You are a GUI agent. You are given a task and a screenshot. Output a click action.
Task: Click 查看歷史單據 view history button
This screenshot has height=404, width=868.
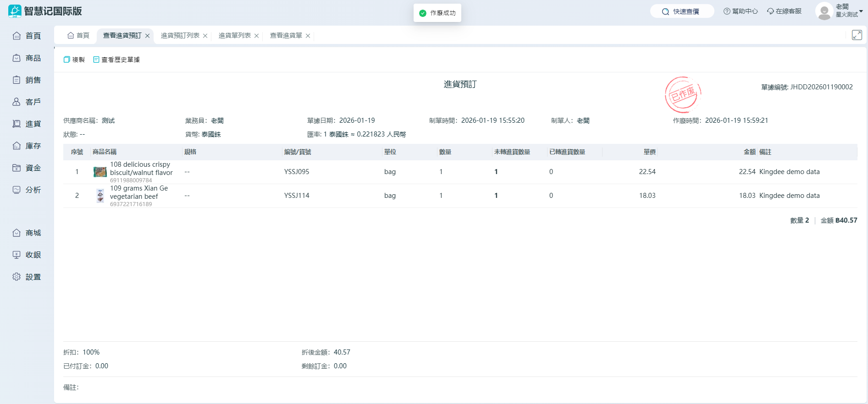click(x=116, y=60)
